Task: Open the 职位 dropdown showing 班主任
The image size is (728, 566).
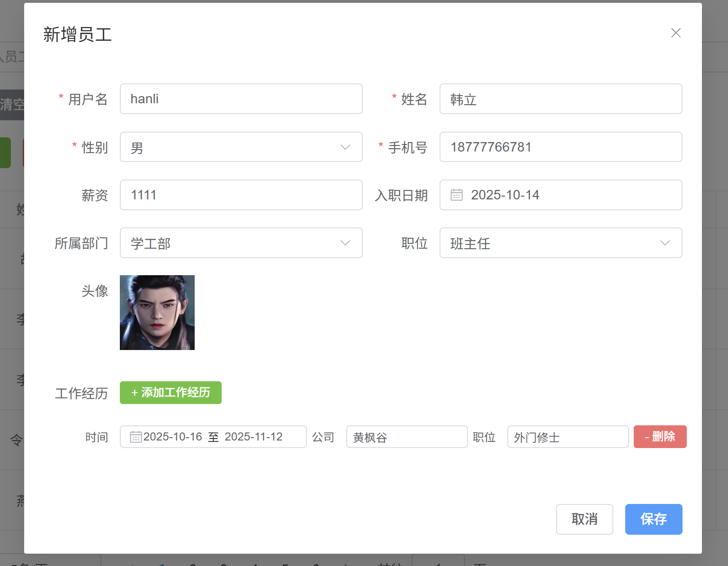Action: click(560, 243)
